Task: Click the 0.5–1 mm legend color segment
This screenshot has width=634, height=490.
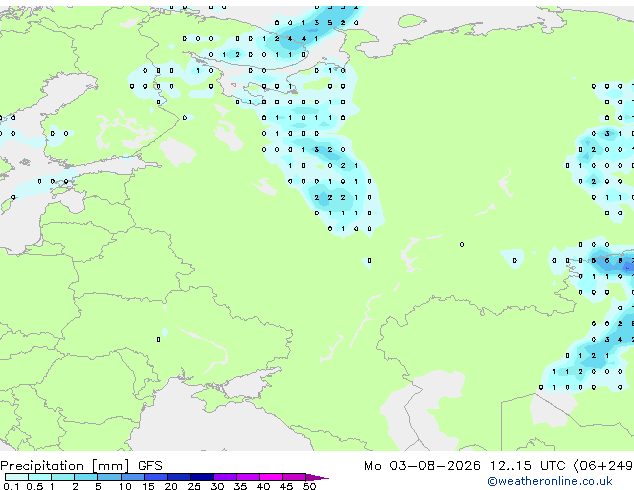Action: [40, 477]
